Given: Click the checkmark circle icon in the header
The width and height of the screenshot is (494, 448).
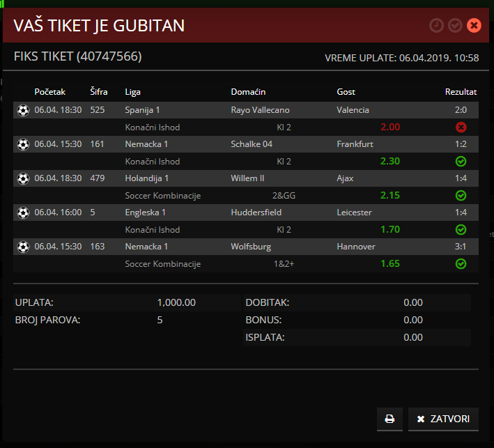Looking at the screenshot, I should tap(455, 26).
